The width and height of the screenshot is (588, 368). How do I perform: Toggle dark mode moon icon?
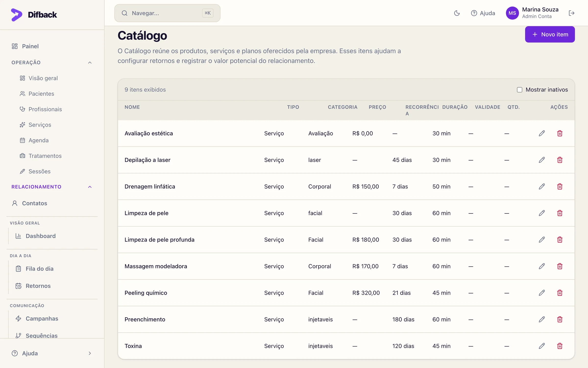[x=457, y=13]
